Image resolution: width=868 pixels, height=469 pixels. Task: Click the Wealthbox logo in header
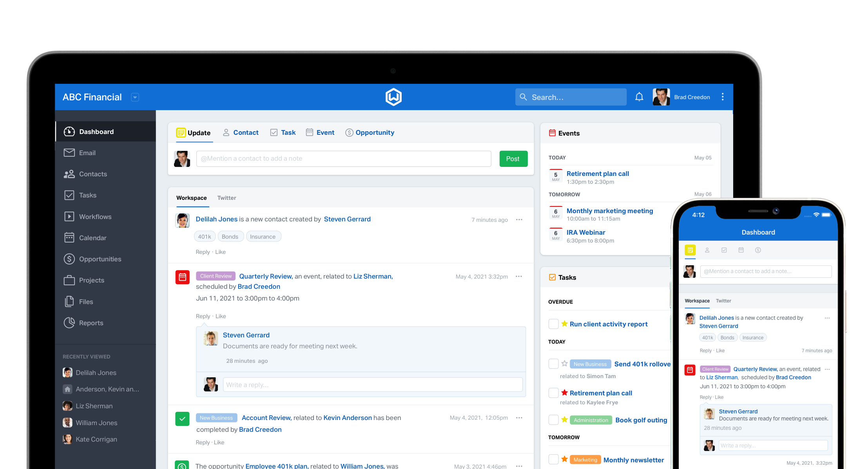pos(393,97)
